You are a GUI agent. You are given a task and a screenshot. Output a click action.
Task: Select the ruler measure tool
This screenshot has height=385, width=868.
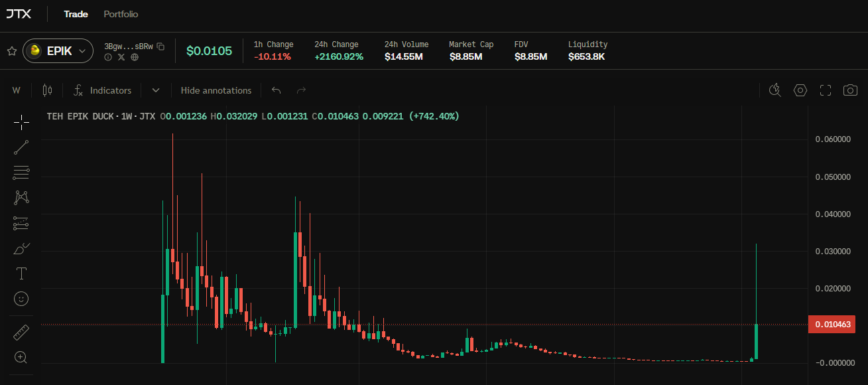(21, 332)
